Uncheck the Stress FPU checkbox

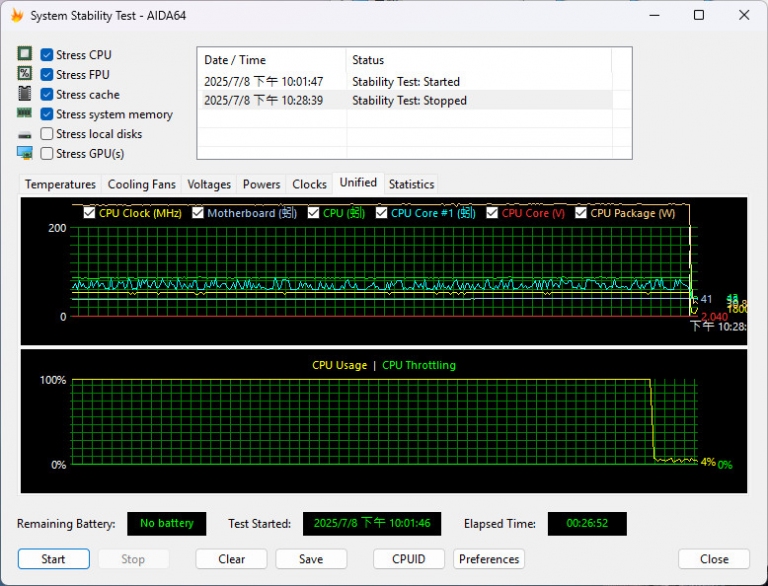point(47,74)
